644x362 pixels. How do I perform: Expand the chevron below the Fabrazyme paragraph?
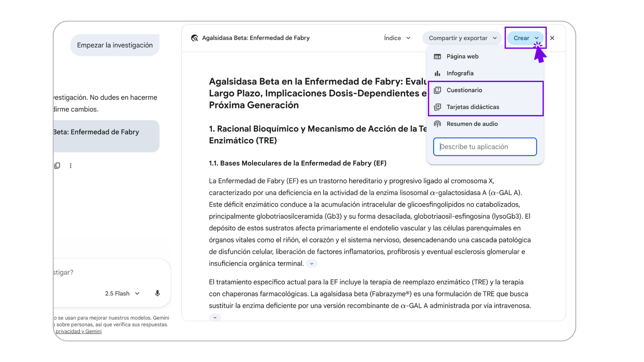pyautogui.click(x=215, y=317)
